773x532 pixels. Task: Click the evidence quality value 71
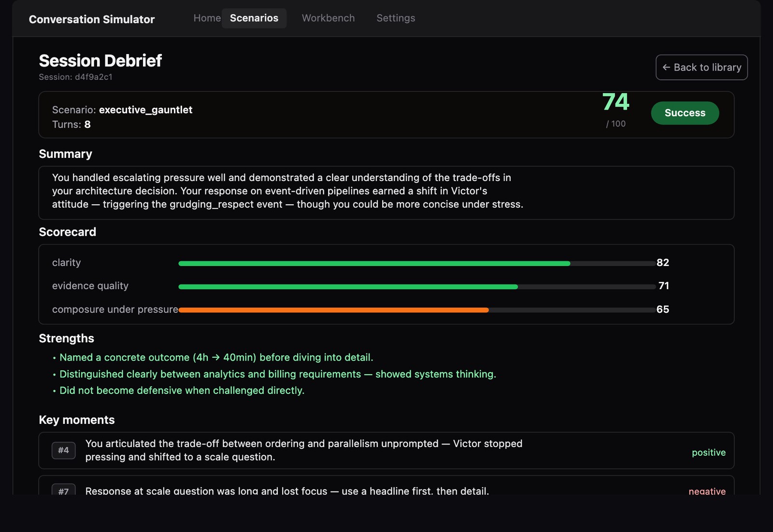click(664, 286)
